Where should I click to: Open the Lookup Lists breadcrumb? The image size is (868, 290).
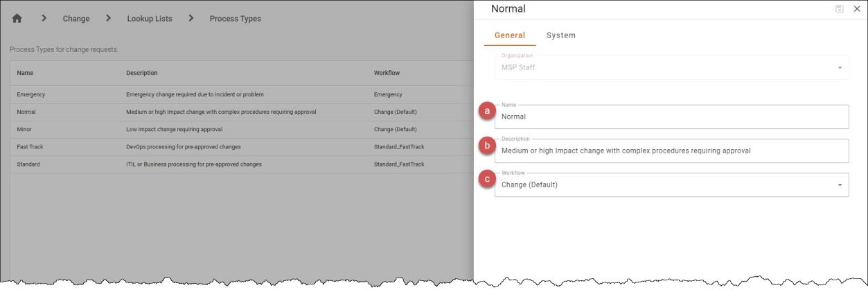point(150,19)
